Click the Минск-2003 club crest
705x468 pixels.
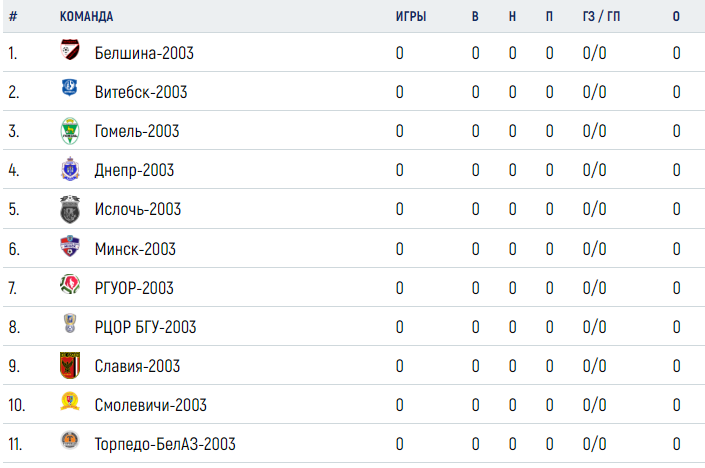point(70,246)
